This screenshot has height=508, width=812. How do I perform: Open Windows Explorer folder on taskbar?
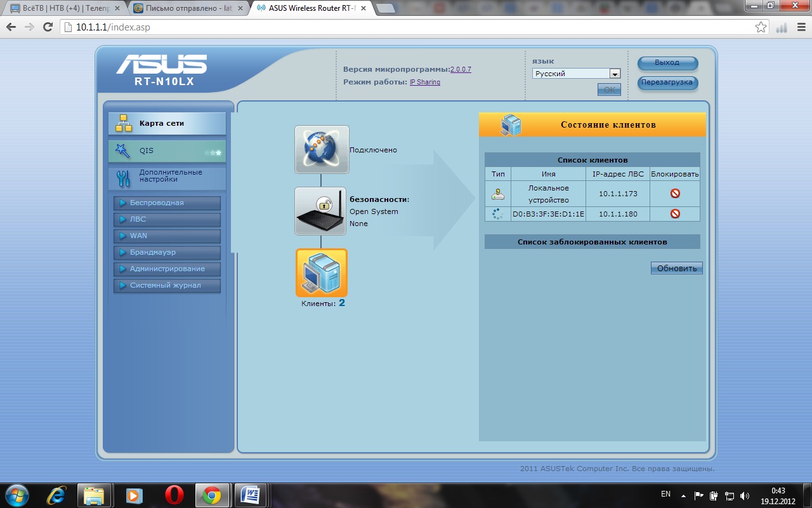pyautogui.click(x=94, y=495)
